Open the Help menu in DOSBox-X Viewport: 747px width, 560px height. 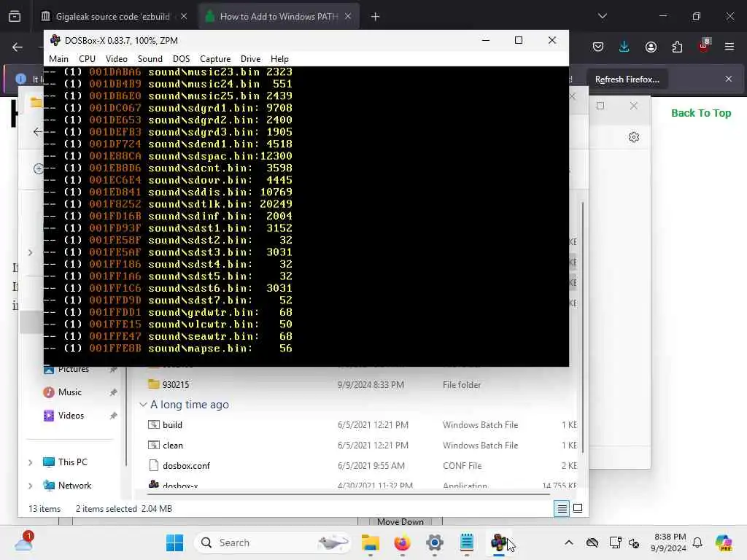[x=279, y=59]
